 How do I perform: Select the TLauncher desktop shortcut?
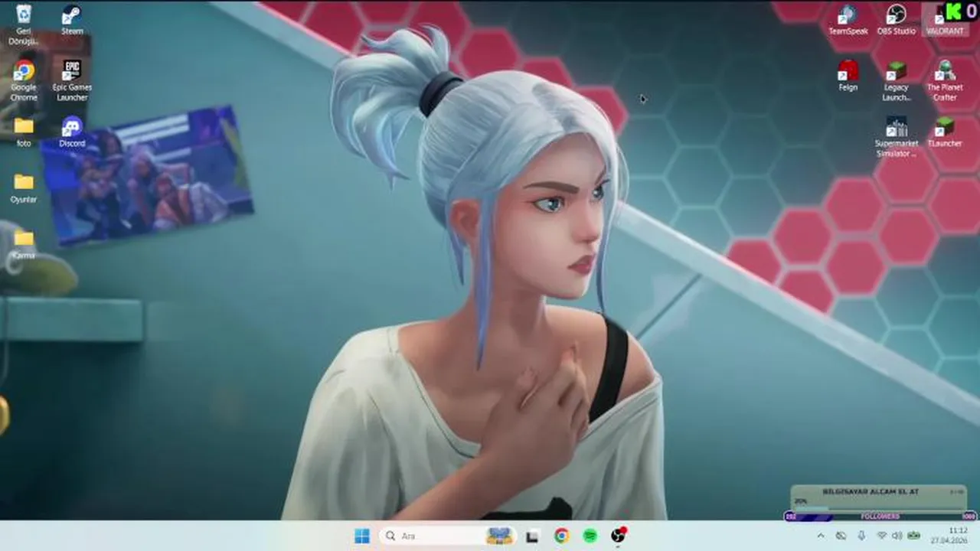[945, 131]
